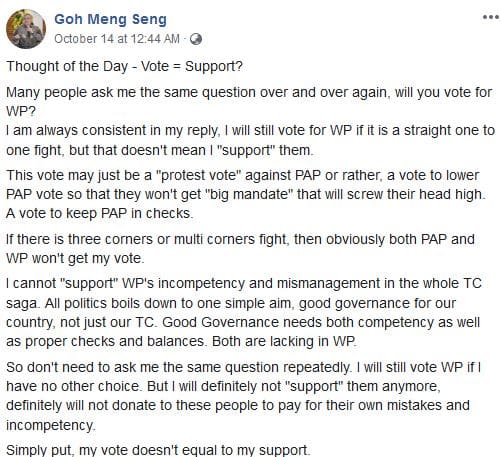Open the October 14 at 12:44 AM timestamp
The width and height of the screenshot is (501, 457).
pos(117,39)
